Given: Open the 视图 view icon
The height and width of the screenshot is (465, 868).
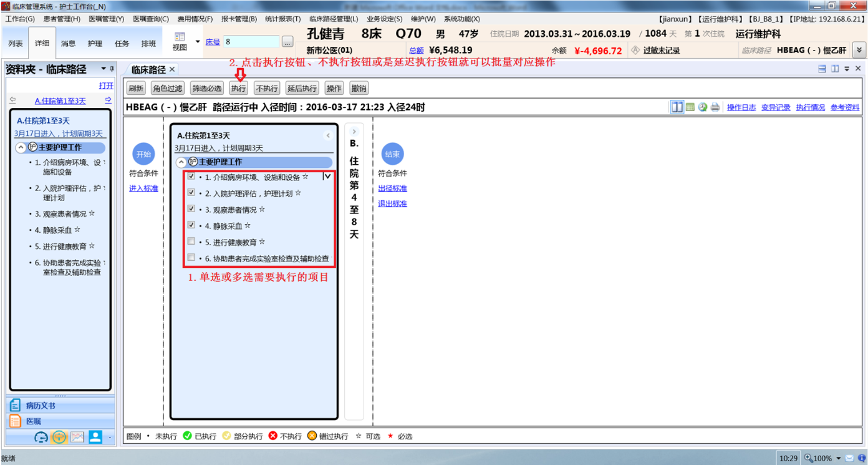Looking at the screenshot, I should (x=180, y=37).
